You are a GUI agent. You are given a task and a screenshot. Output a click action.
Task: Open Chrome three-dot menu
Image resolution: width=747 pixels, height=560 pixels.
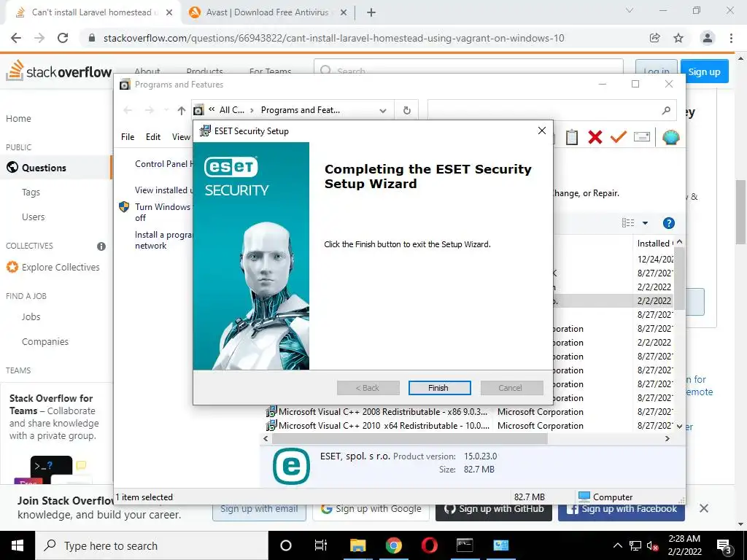(731, 38)
